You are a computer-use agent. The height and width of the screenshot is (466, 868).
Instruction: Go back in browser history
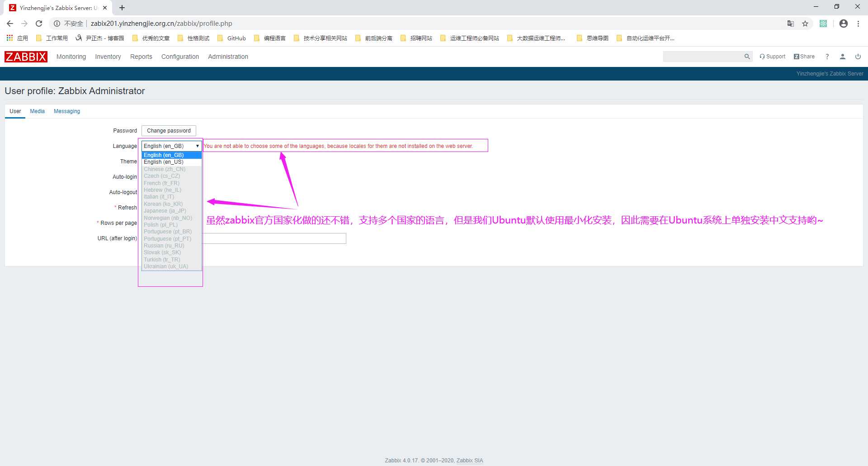[x=10, y=24]
